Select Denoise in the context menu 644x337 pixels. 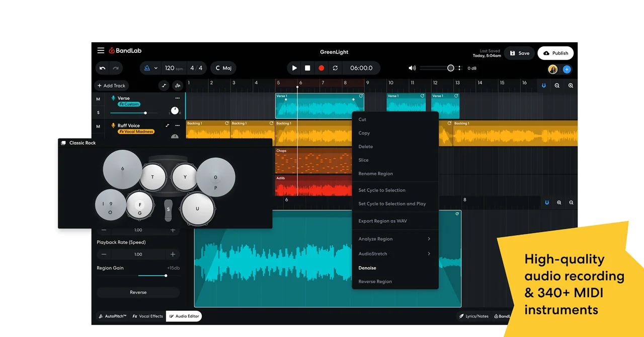point(395,268)
